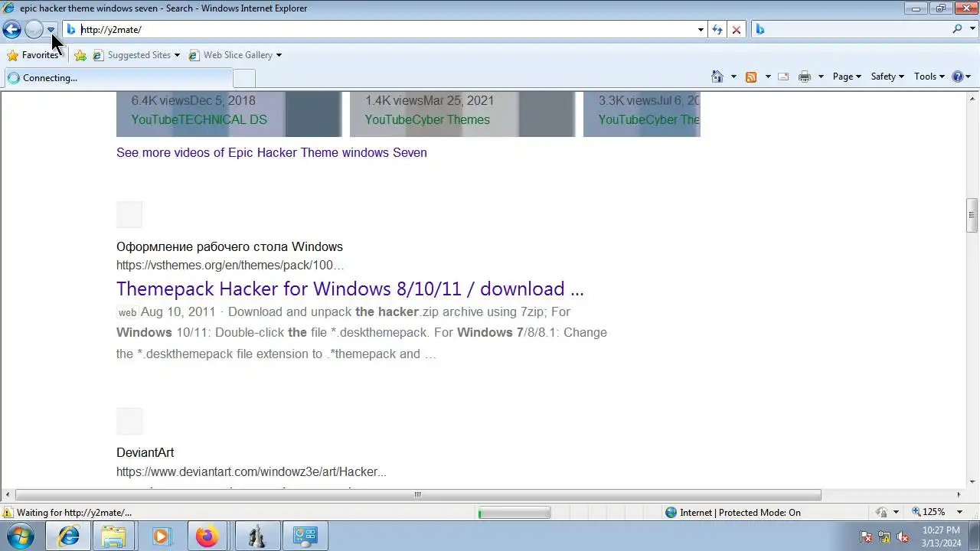
Task: Open the Page menu
Action: tap(847, 77)
